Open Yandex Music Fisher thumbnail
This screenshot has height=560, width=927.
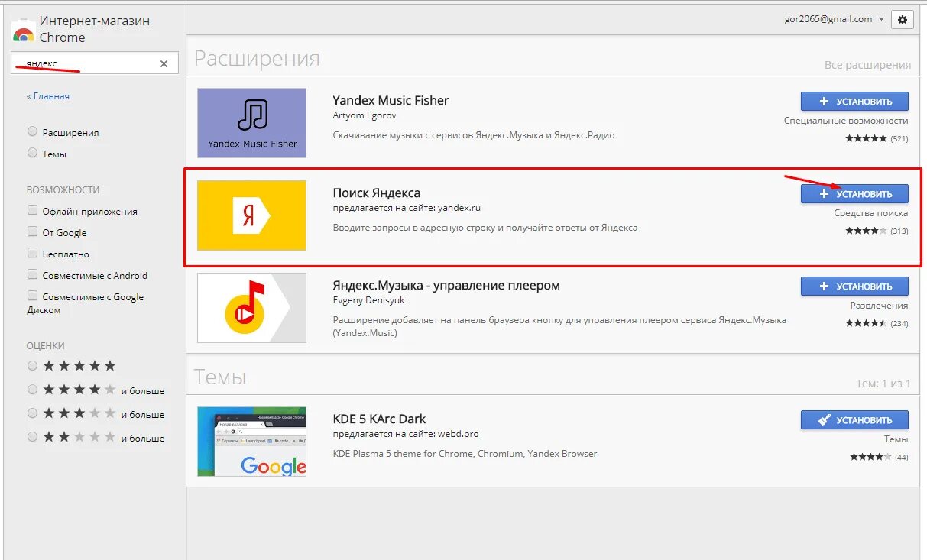[251, 123]
